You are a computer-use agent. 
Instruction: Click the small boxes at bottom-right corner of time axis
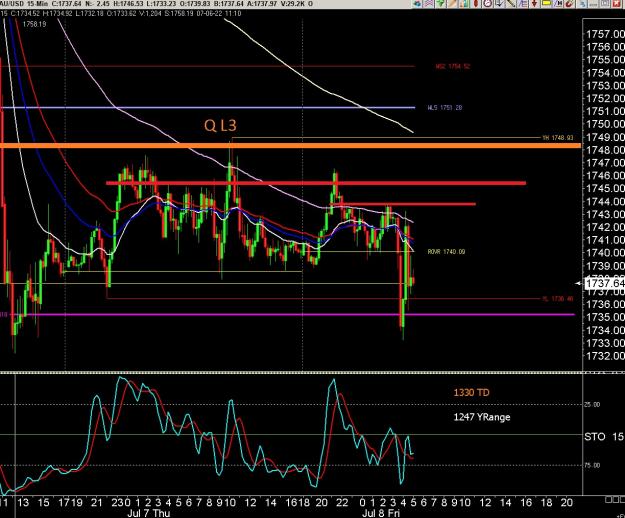point(615,500)
